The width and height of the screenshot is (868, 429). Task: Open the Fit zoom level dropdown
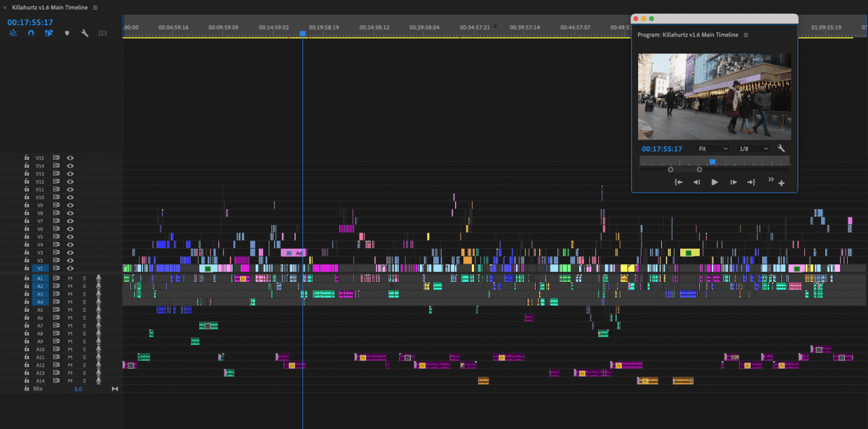(712, 148)
